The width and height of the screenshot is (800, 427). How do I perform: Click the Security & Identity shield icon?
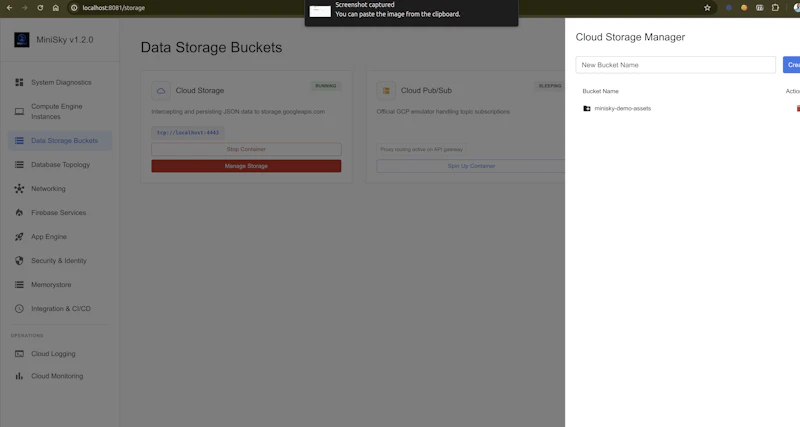point(19,261)
